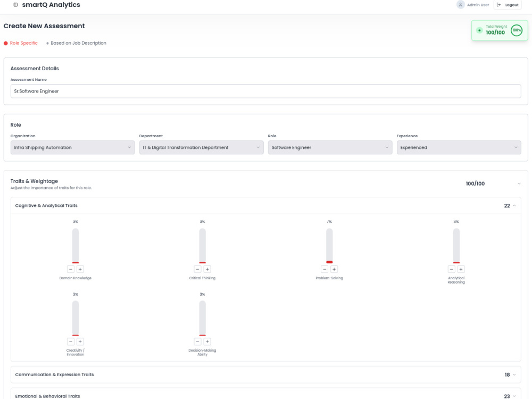
Task: Increase Creativity / Innovation weight with plus
Action: point(80,342)
